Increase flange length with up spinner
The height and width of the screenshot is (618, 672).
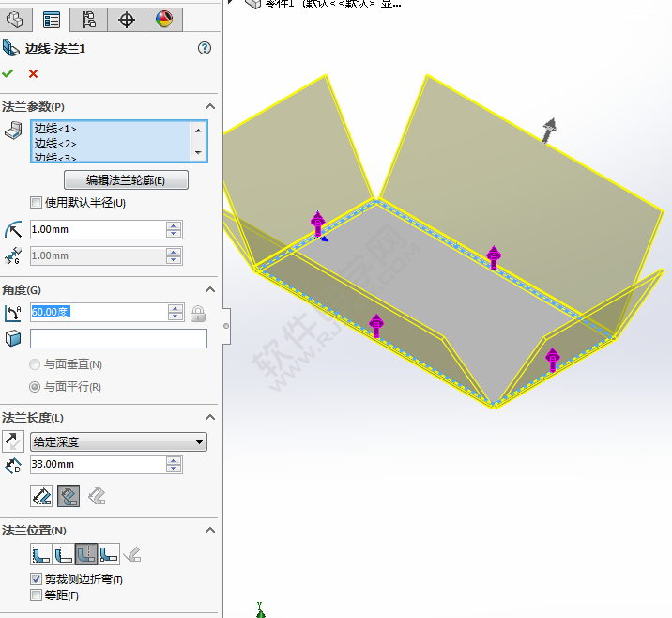(174, 460)
